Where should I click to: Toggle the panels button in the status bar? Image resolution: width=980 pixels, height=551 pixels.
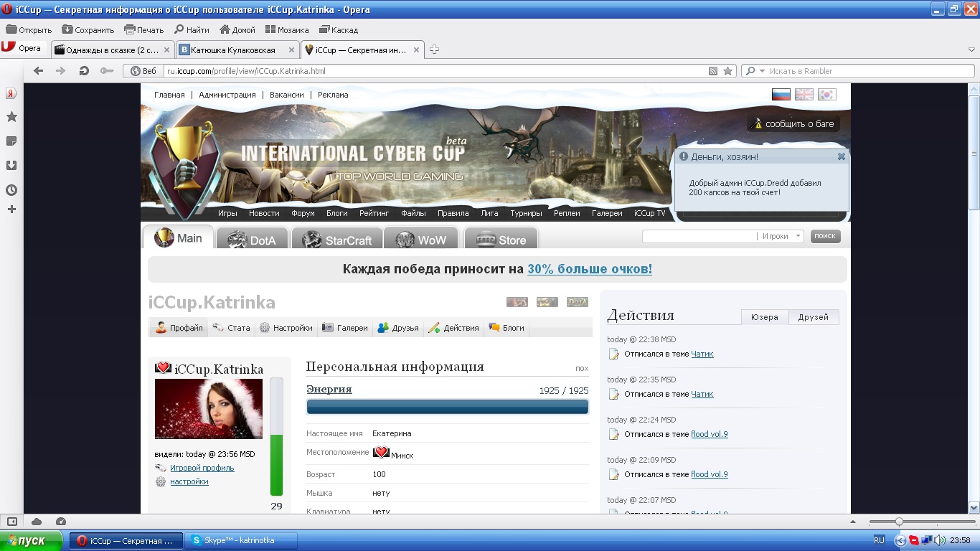pyautogui.click(x=11, y=522)
